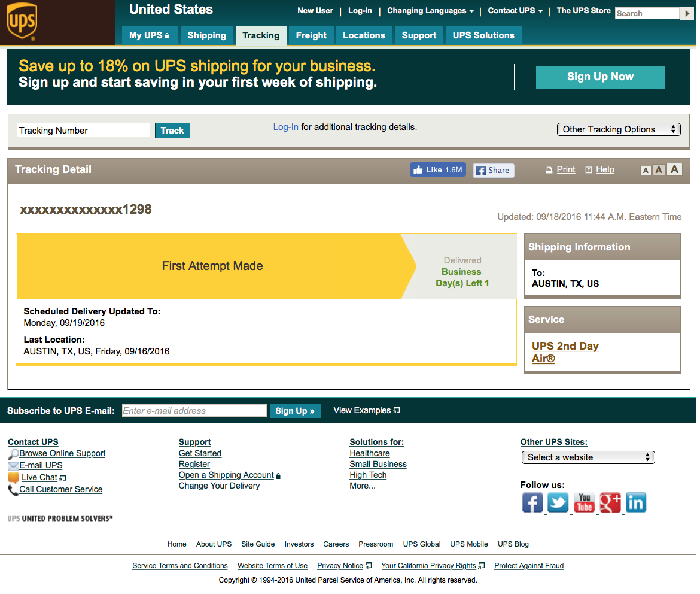Open Select a website dropdown
Viewport: 700px width, 594px height.
[x=588, y=457]
